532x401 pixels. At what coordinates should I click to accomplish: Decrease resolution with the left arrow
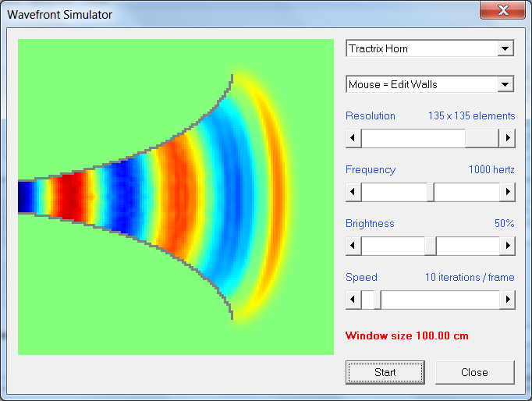coord(353,138)
